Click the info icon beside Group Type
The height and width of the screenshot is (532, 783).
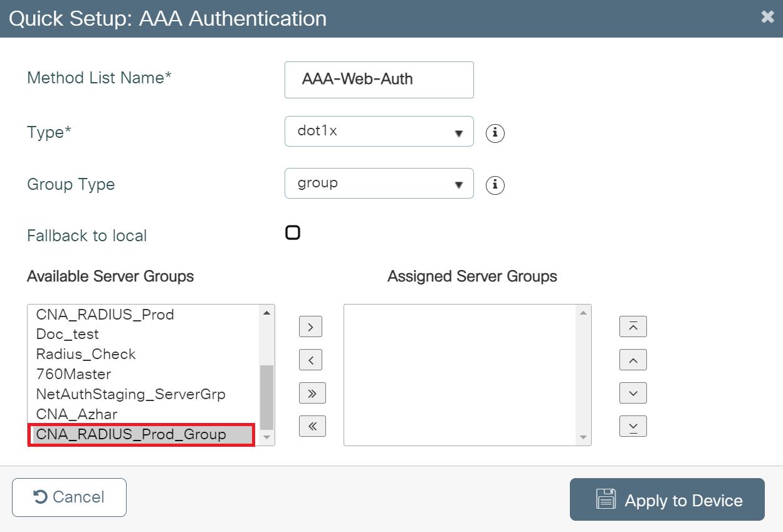coord(495,185)
